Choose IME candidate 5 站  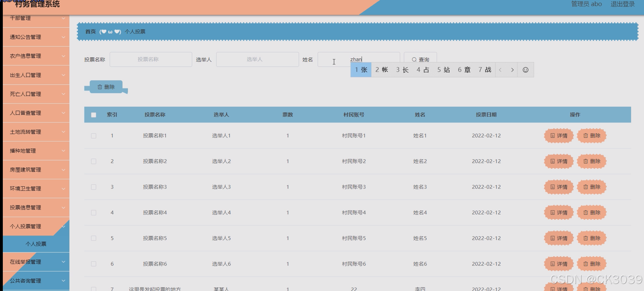[x=444, y=70]
